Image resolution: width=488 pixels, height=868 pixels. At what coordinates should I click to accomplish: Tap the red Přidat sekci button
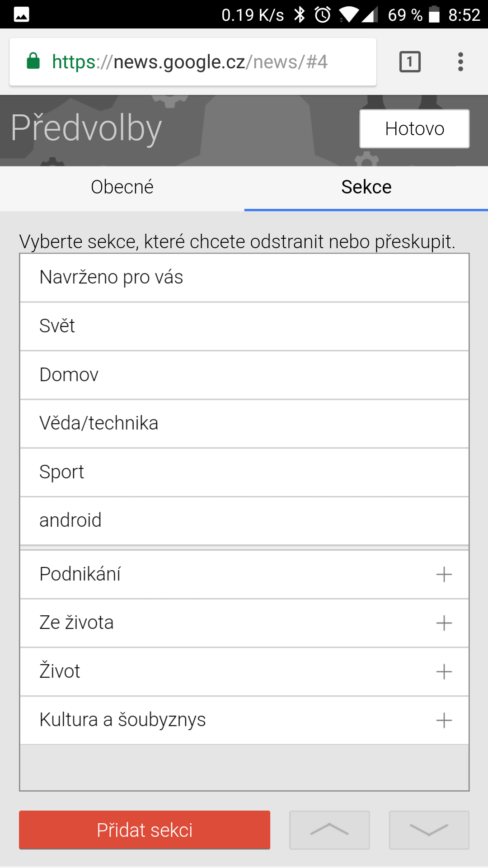click(x=145, y=830)
